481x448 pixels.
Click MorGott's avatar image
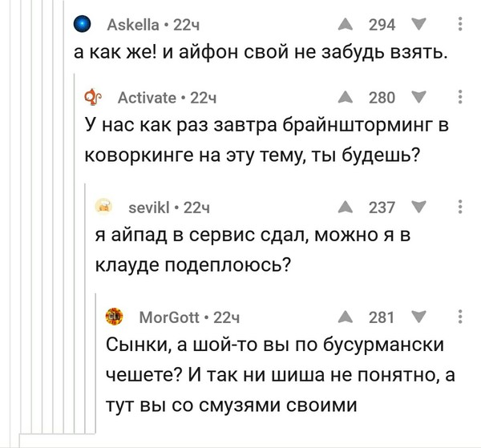coord(115,317)
